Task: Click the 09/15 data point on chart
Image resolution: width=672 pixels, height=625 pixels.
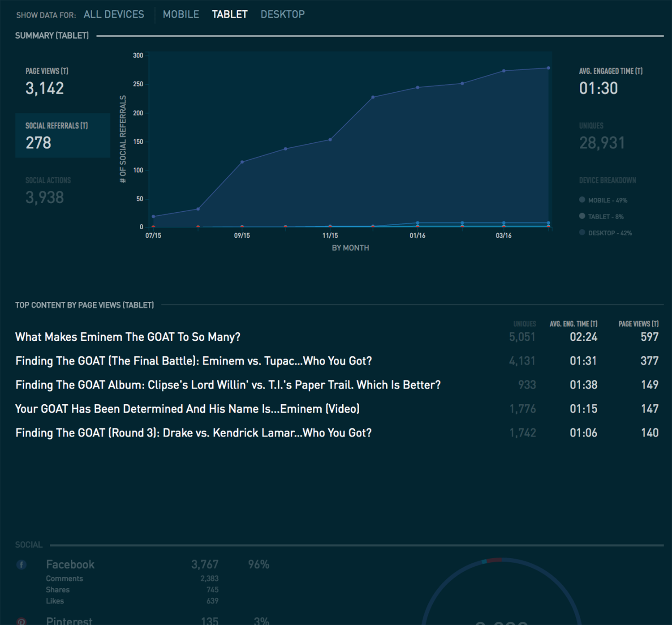Action: pyautogui.click(x=242, y=162)
